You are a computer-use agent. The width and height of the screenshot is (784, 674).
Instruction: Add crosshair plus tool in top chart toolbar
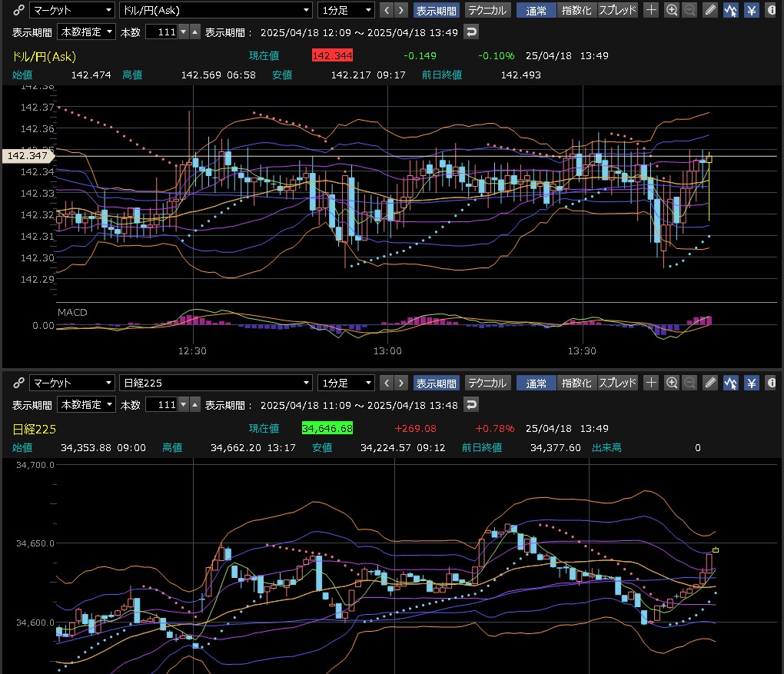(x=651, y=10)
